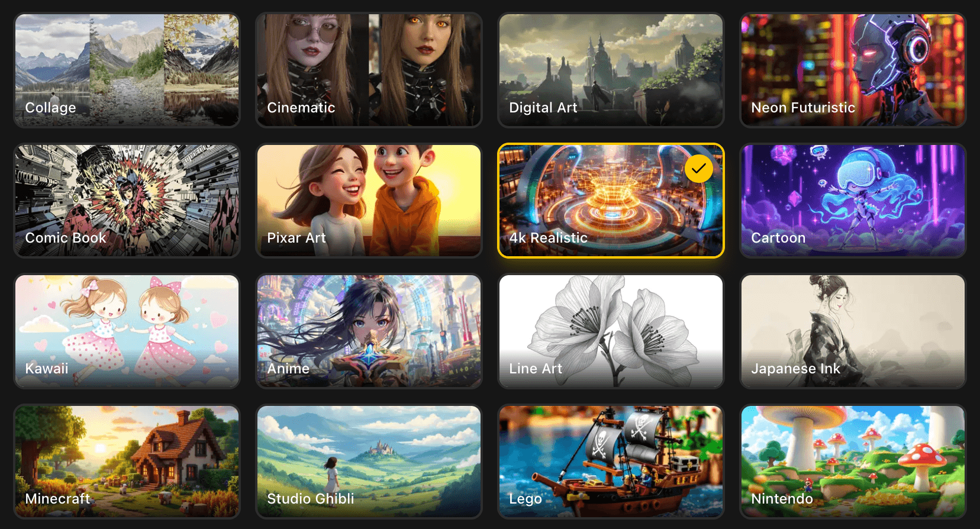This screenshot has width=980, height=529.
Task: Pick the Cartoon style thumbnail
Action: click(x=853, y=201)
